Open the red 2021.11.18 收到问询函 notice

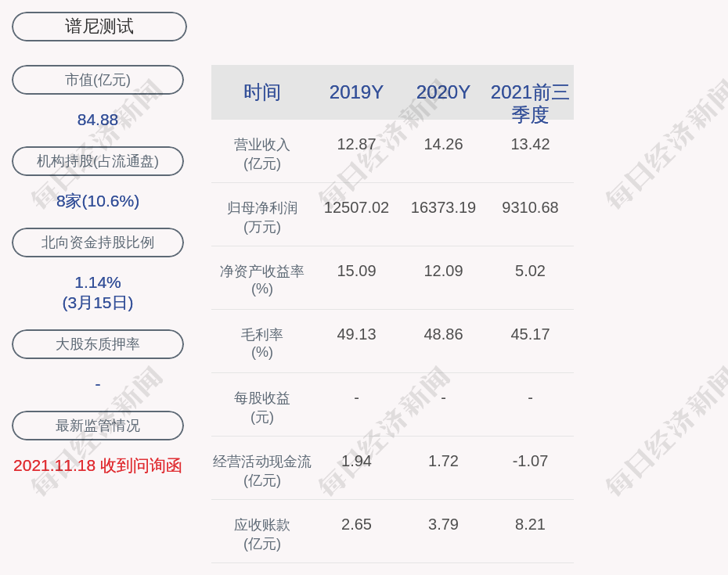[98, 465]
